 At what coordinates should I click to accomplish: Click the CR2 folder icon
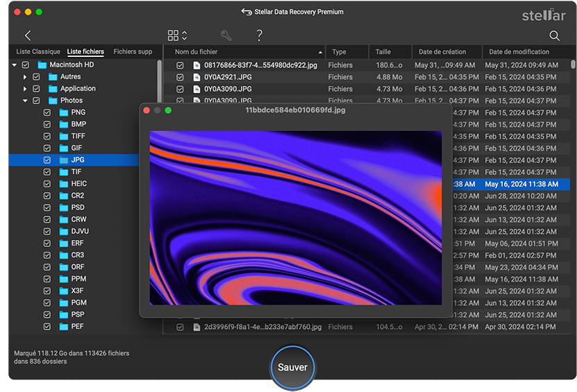click(x=64, y=196)
